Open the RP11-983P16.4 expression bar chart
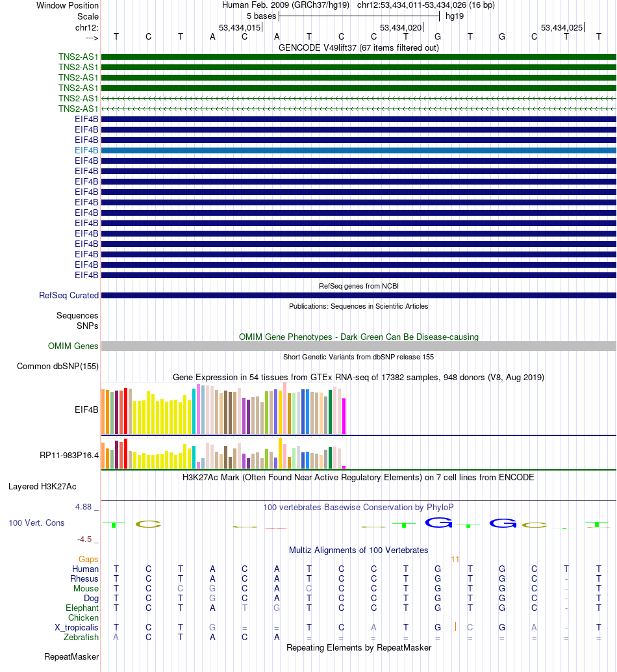The image size is (617, 672). point(223,454)
